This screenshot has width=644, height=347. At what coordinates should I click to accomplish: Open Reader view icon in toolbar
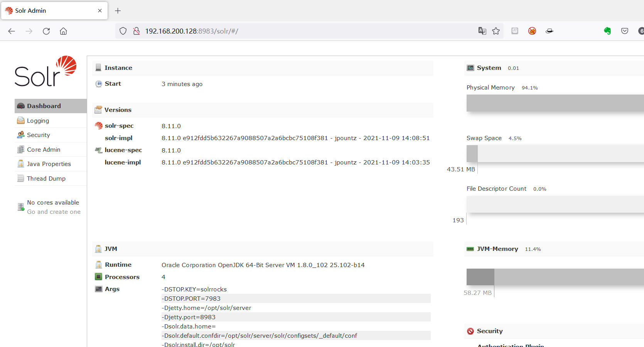tap(515, 31)
